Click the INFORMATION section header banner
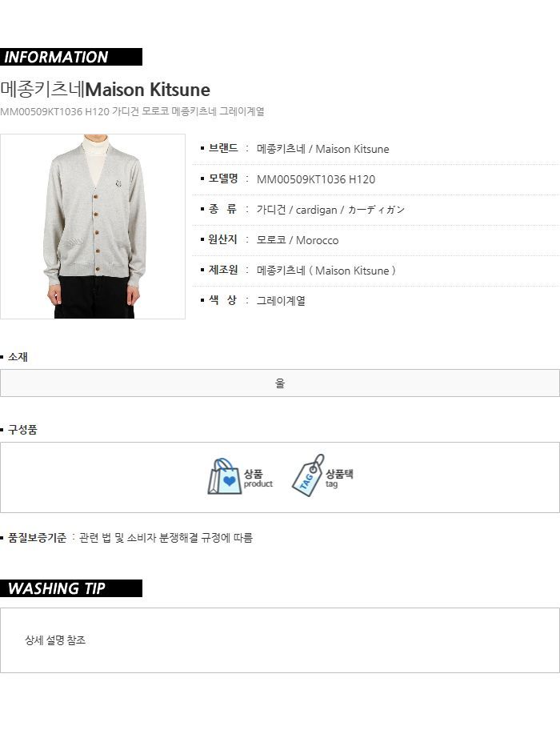This screenshot has height=742, width=560. 71,57
